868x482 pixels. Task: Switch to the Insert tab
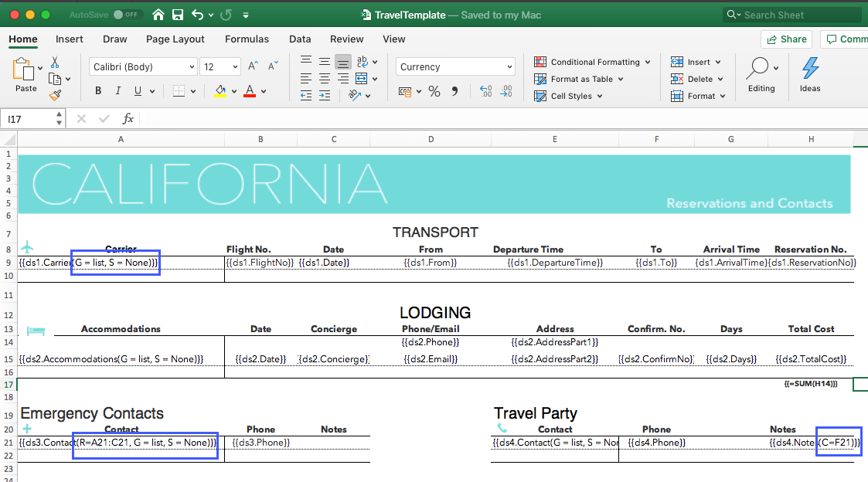70,39
